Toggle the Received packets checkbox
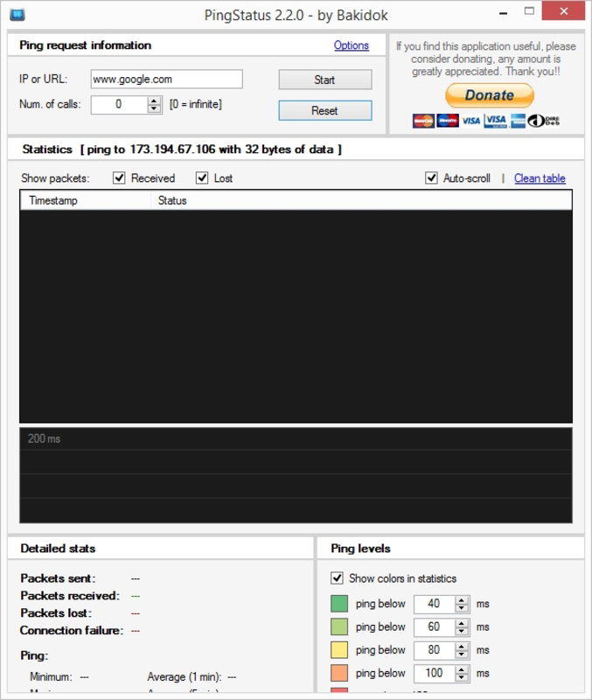Screen dimensions: 592x700 (x=119, y=178)
